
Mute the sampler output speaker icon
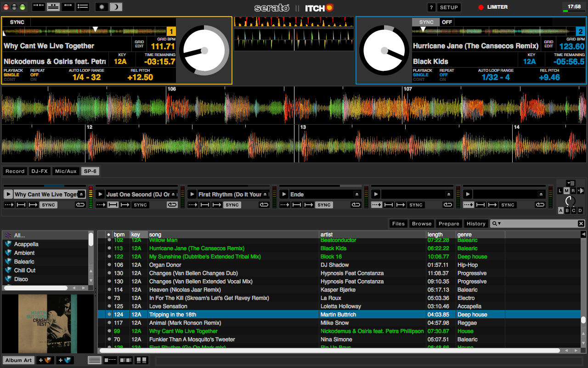(581, 190)
